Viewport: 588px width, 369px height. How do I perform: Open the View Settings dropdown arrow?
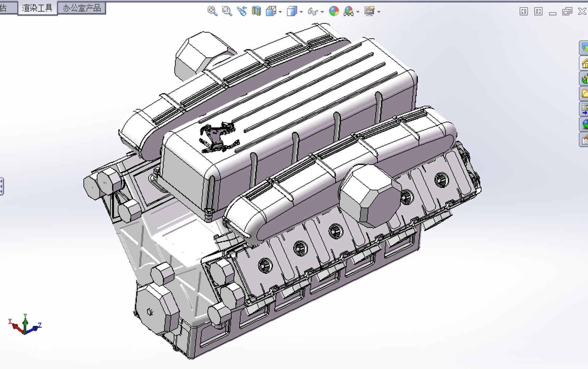tap(379, 12)
